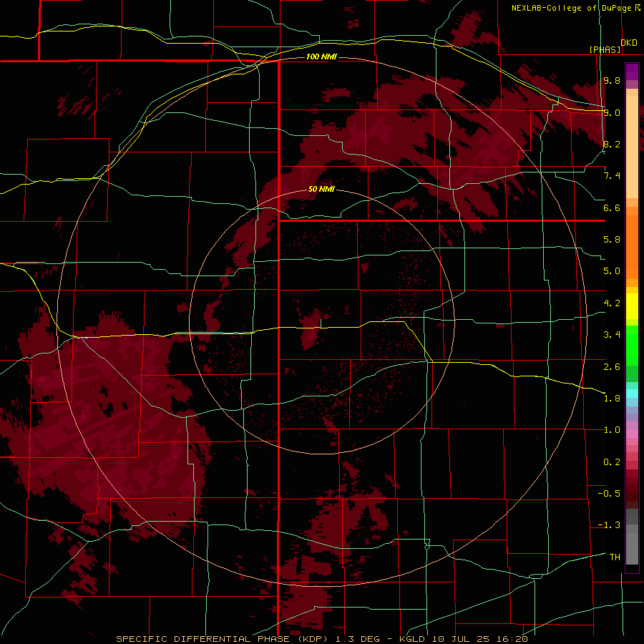Pick the orange segment of the color bar
644x644 pixels.
(x=632, y=246)
